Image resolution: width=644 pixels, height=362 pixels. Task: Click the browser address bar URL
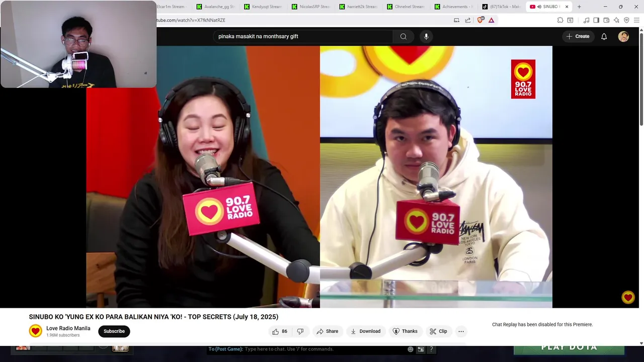point(191,20)
